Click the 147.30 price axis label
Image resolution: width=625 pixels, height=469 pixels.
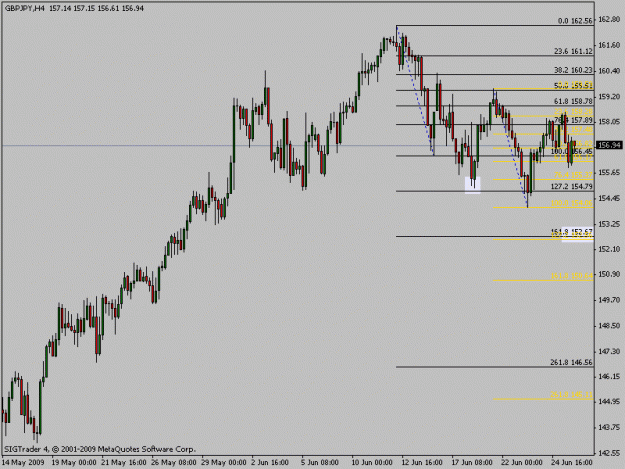(609, 351)
